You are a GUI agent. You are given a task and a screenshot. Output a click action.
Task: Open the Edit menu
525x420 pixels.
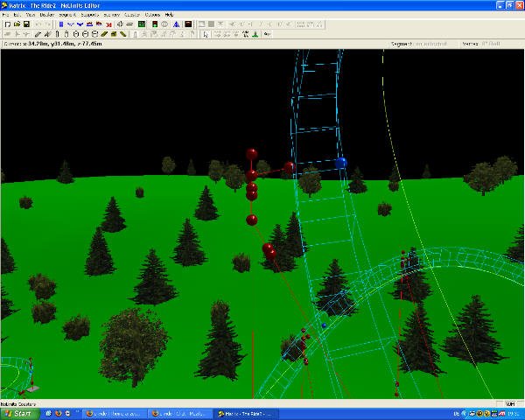coord(17,15)
